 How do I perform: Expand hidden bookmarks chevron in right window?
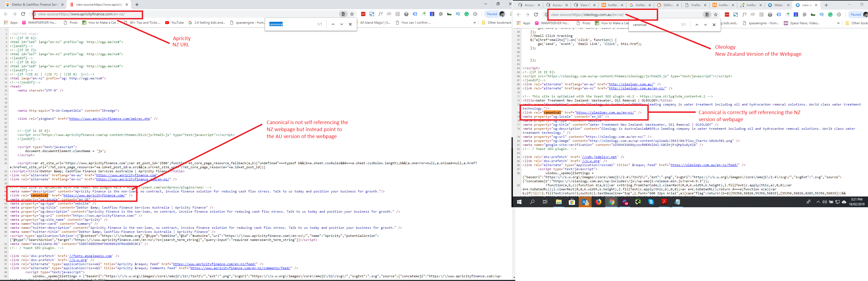838,23
